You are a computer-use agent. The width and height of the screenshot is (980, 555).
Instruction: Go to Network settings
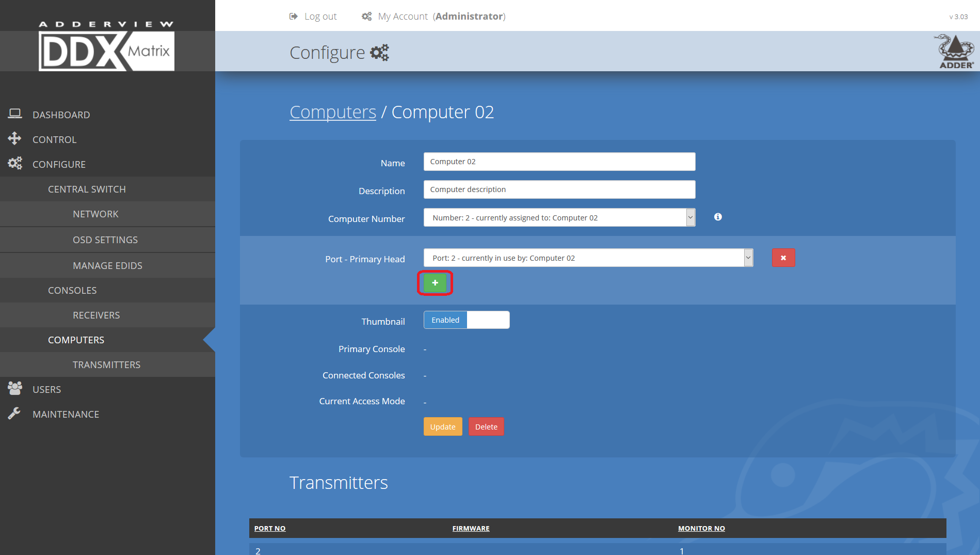[95, 214]
